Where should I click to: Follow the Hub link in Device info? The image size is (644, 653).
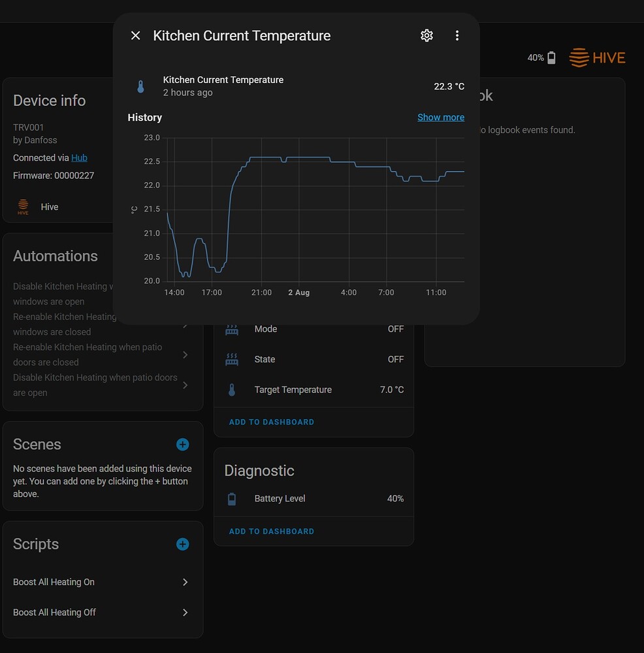[x=79, y=157]
